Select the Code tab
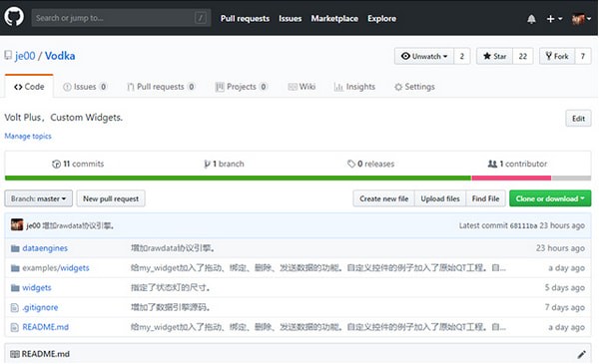The image size is (599, 364). 29,87
